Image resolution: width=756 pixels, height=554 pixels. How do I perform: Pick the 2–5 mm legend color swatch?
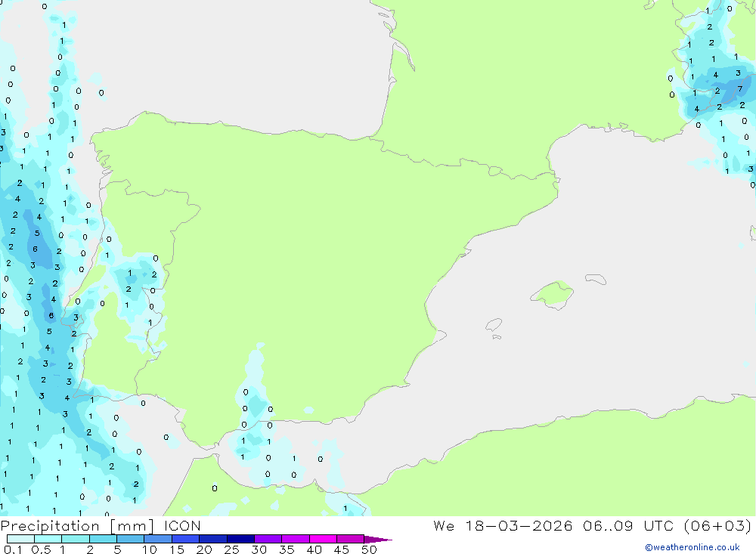[x=103, y=539]
